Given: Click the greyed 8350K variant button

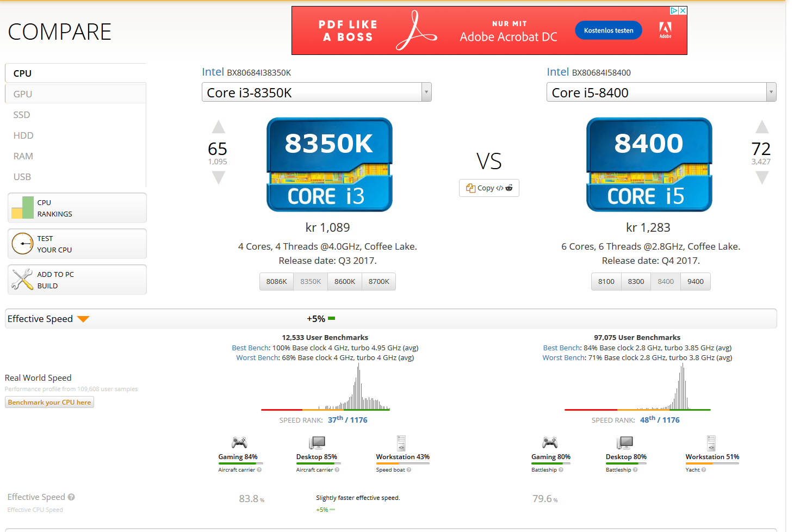Looking at the screenshot, I should pos(311,281).
